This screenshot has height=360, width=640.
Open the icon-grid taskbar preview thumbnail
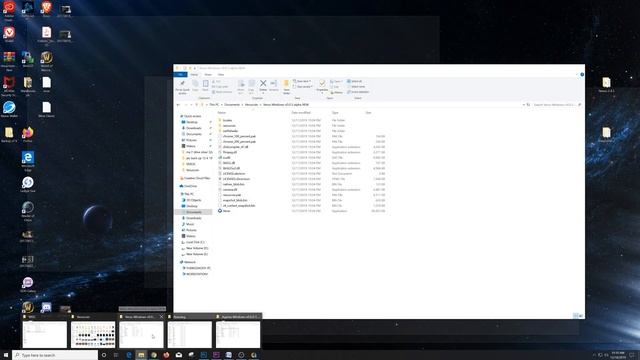[x=93, y=334]
